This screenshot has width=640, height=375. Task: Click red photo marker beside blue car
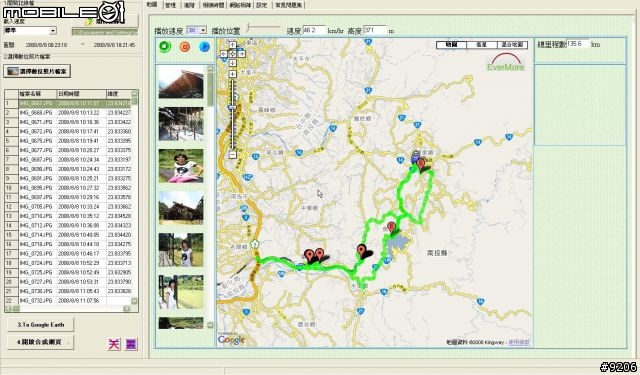point(420,165)
